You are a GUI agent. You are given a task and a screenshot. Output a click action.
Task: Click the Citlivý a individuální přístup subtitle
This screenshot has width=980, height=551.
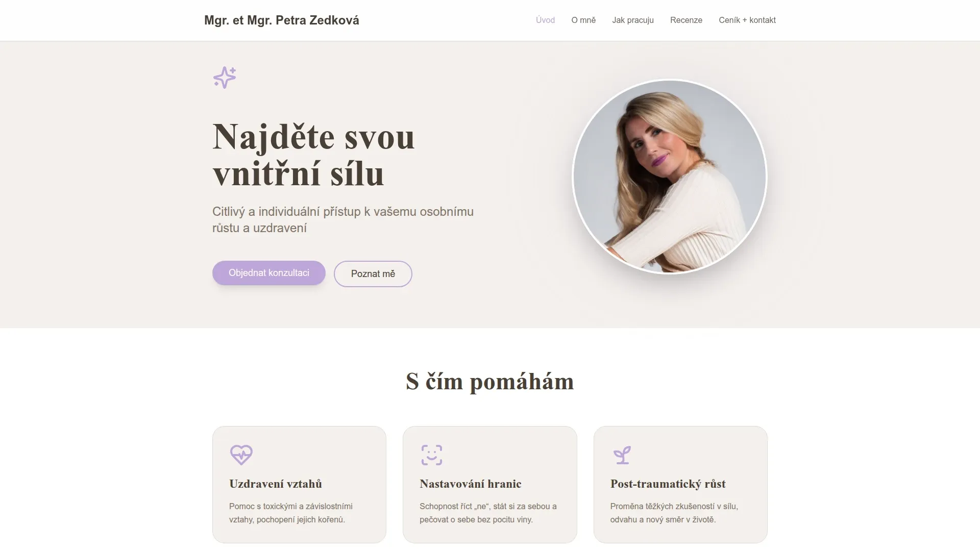(343, 220)
